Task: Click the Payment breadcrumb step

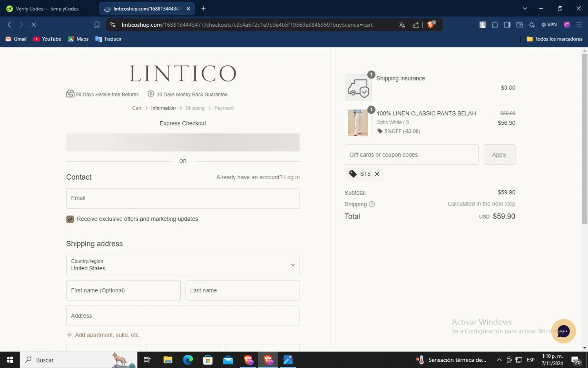Action: 224,108
